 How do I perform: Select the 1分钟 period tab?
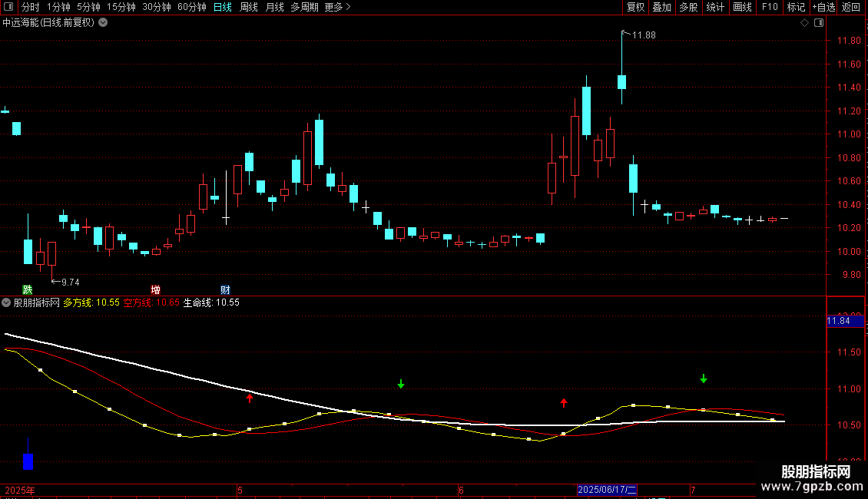(x=58, y=7)
